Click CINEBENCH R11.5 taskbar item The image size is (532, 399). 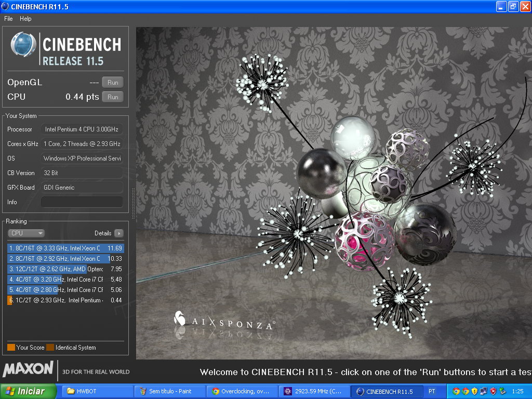pos(386,391)
